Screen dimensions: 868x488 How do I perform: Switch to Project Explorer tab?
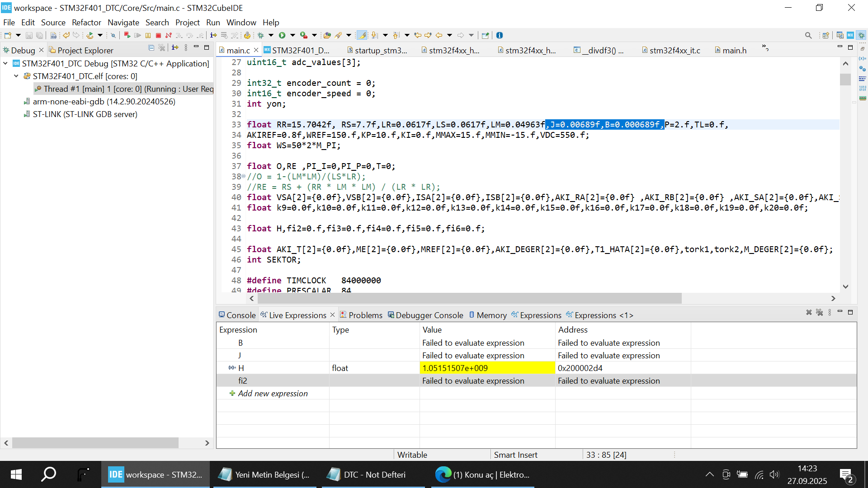point(81,50)
